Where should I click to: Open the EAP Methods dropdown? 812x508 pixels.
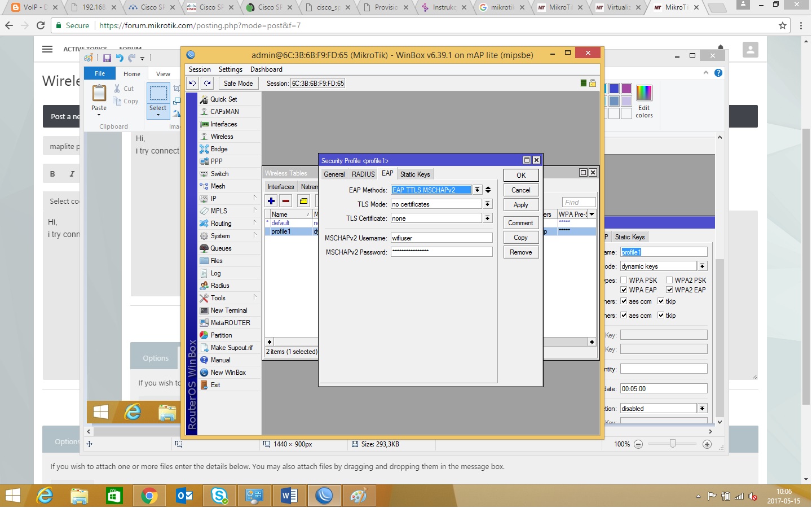[477, 190]
